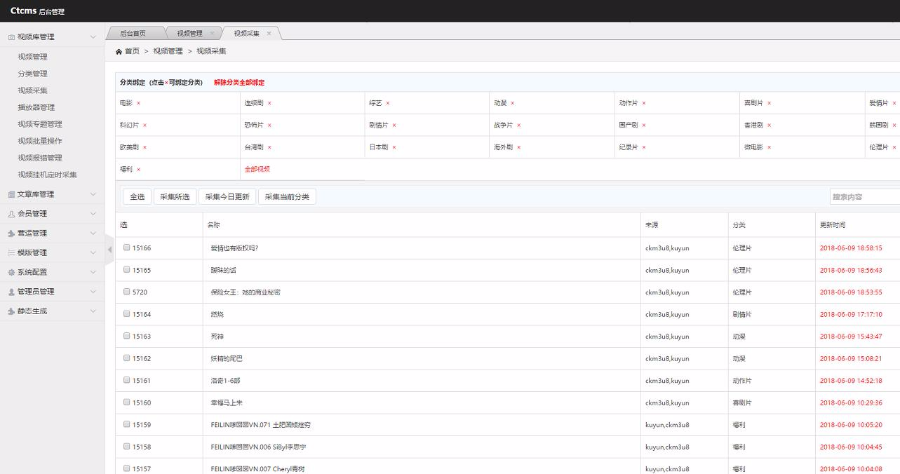Collapse the 视频库管理 menu chevron
This screenshot has height=474, width=900.
tap(93, 37)
